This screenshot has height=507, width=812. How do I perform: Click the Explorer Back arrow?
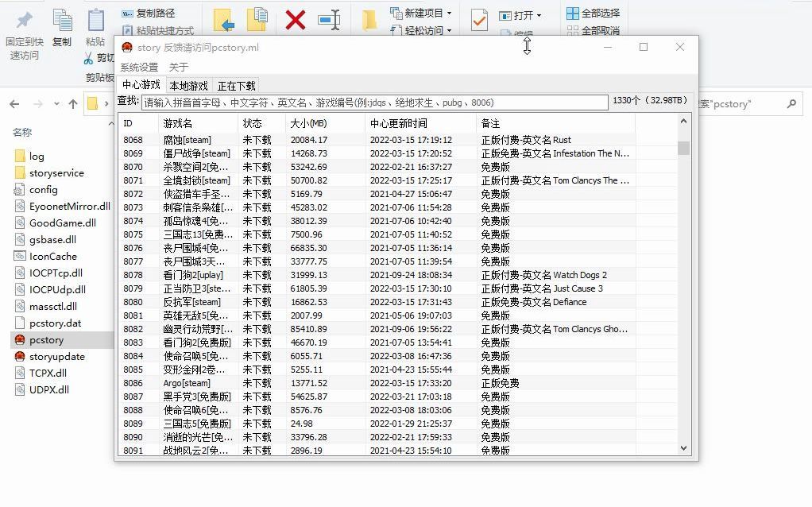click(x=14, y=104)
